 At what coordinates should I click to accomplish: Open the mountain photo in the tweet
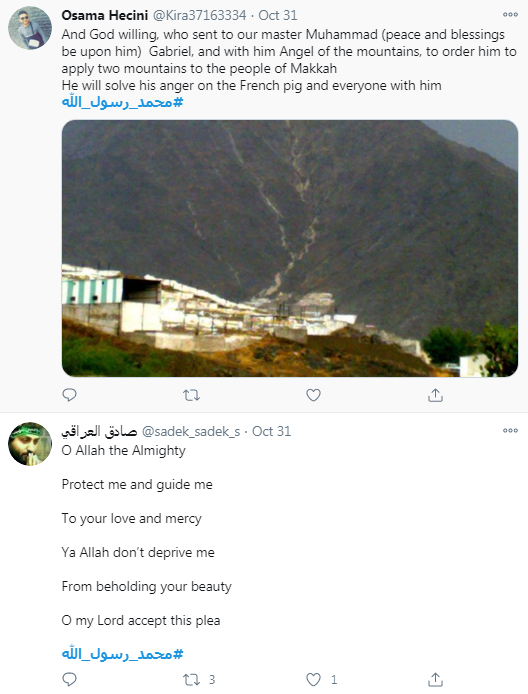(x=290, y=248)
